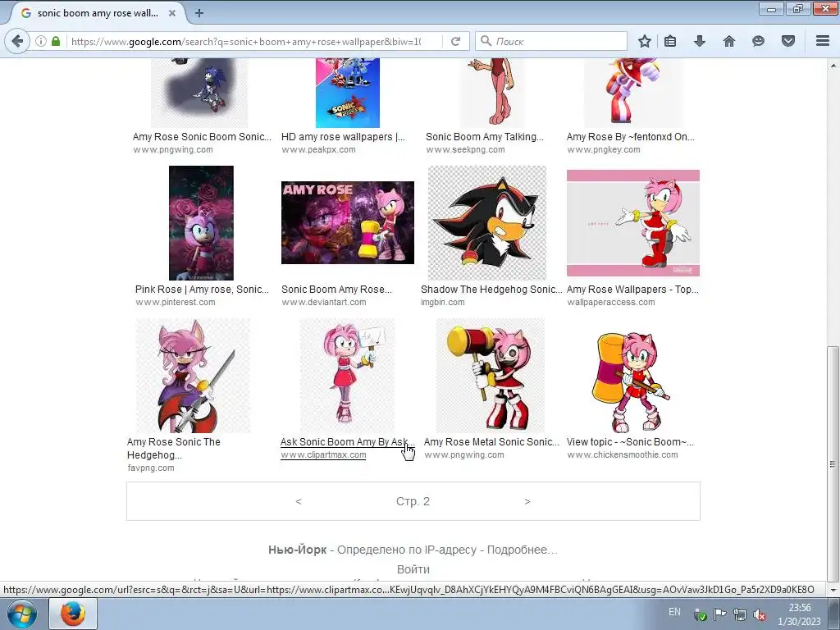Reload the page with the refresh icon
This screenshot has height=630, width=840.
(x=456, y=41)
